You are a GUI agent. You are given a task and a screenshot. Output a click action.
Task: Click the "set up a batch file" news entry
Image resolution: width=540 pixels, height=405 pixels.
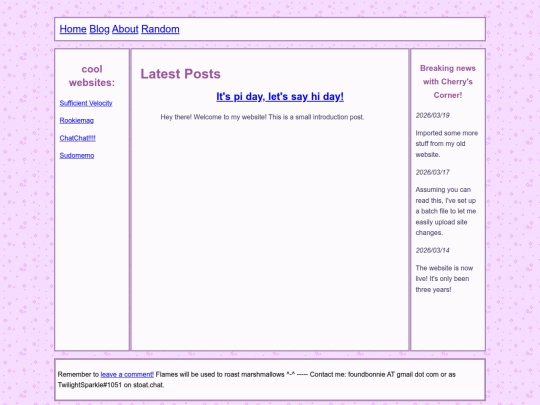point(446,211)
